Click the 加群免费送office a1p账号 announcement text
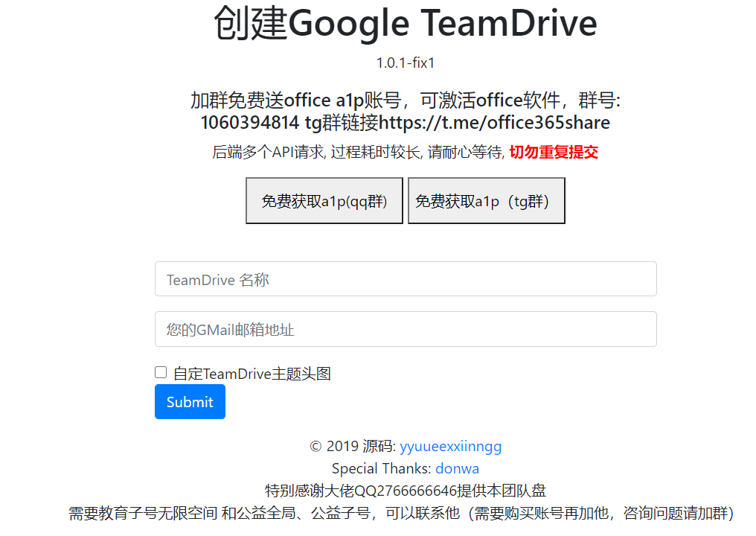 click(x=406, y=112)
